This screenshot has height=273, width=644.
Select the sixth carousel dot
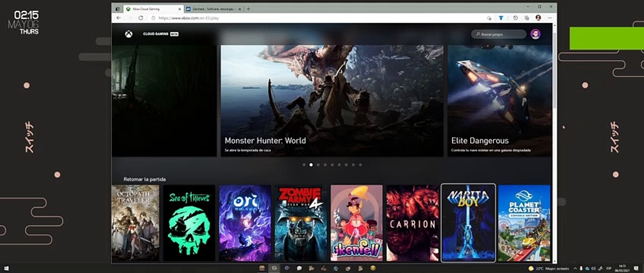click(339, 165)
